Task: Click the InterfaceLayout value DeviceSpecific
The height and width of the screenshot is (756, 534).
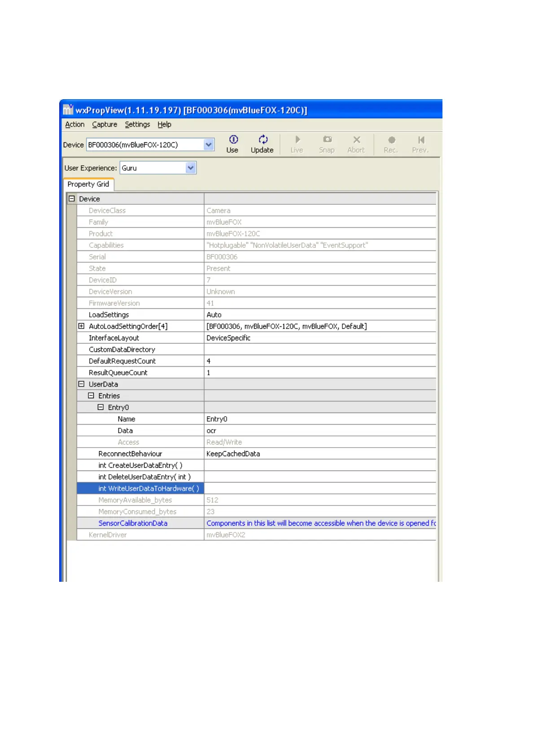Action: (x=228, y=338)
